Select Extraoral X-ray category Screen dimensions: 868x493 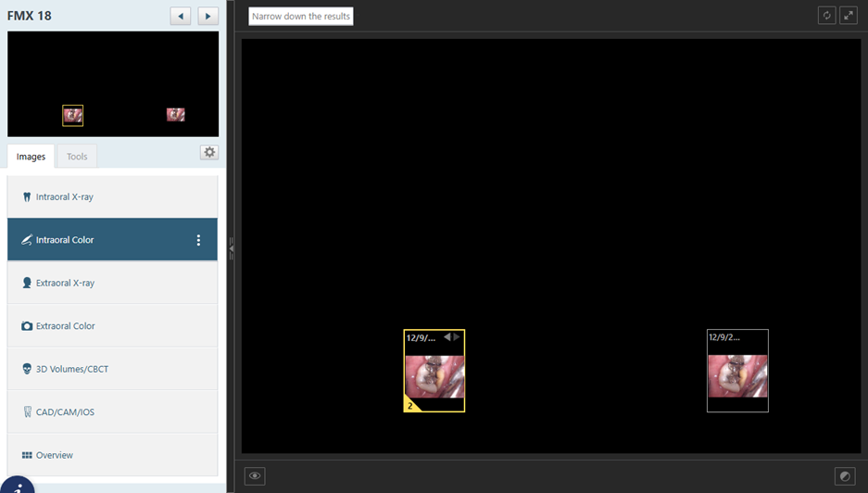point(112,283)
